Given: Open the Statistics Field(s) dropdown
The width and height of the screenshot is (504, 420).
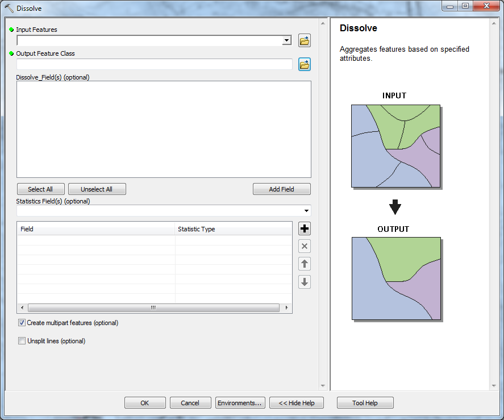Looking at the screenshot, I should point(306,211).
